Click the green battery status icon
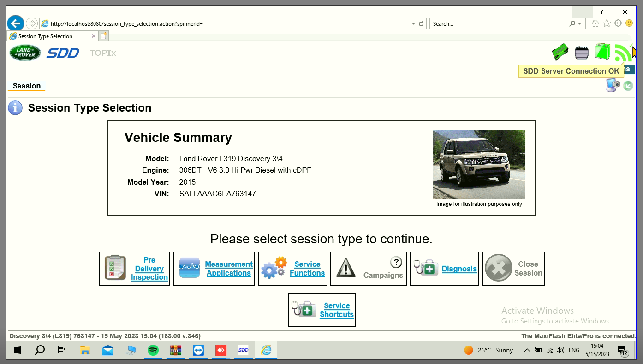 (x=602, y=52)
